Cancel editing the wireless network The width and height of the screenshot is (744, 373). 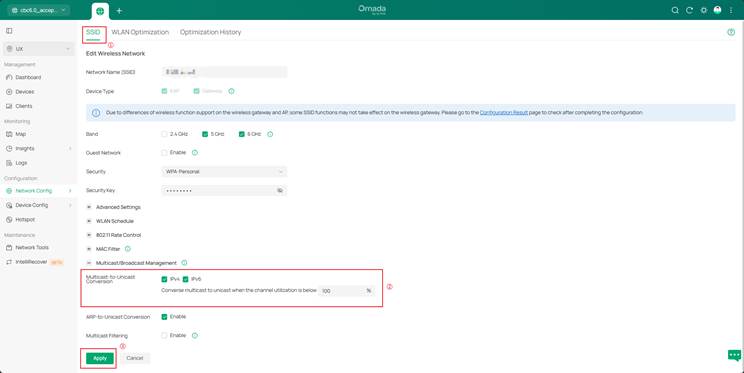coord(135,358)
